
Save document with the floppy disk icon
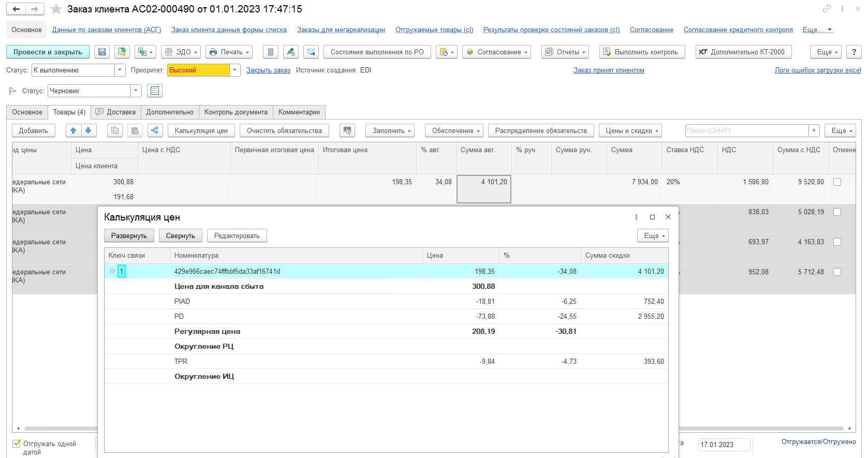coord(102,52)
